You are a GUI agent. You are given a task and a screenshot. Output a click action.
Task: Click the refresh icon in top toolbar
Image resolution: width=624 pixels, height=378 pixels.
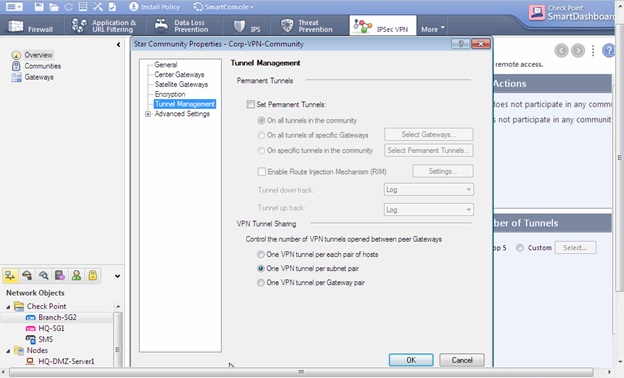point(68,7)
